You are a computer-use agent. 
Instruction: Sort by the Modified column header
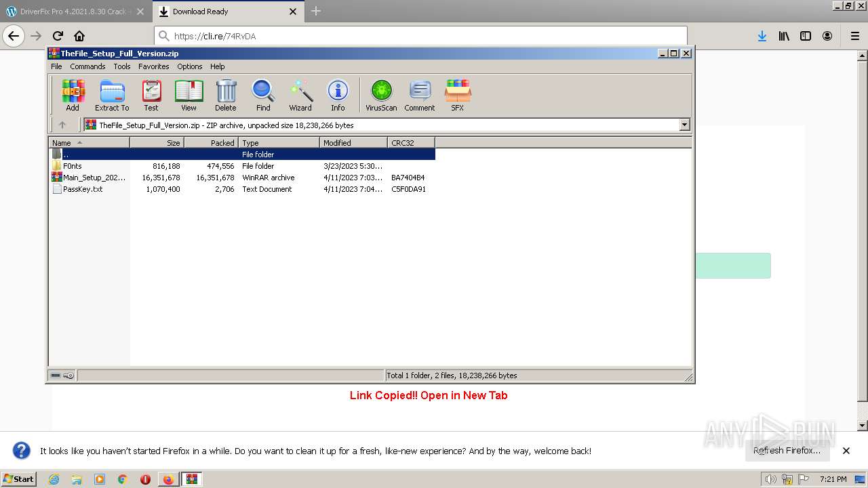tap(353, 142)
